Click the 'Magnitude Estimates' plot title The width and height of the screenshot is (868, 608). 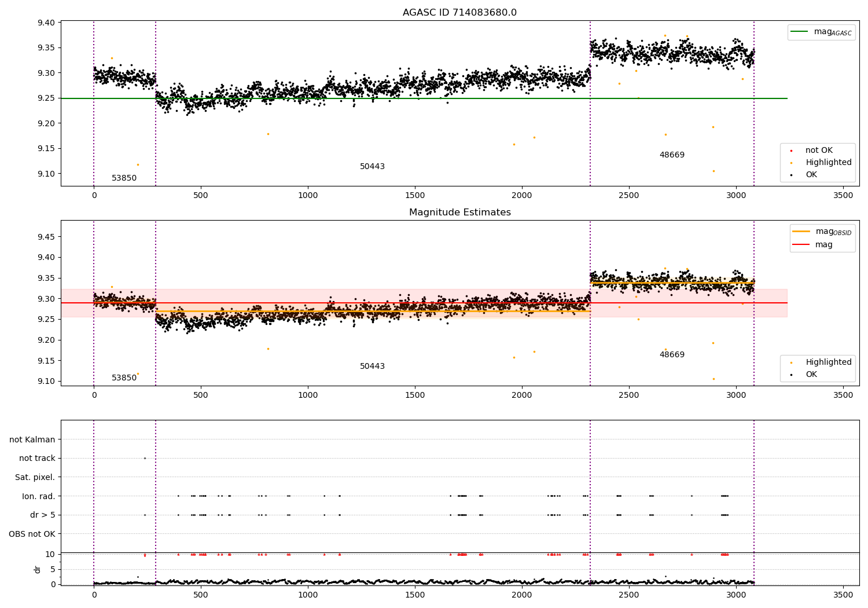(x=459, y=213)
